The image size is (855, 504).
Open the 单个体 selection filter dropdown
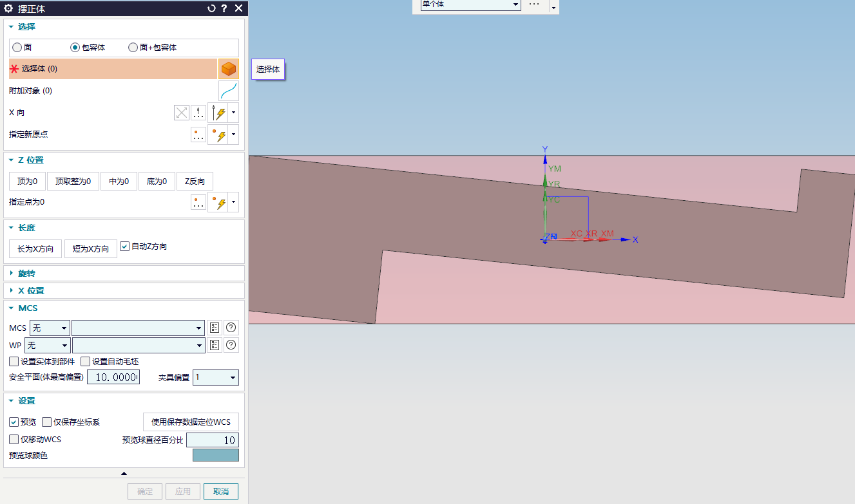click(x=470, y=5)
